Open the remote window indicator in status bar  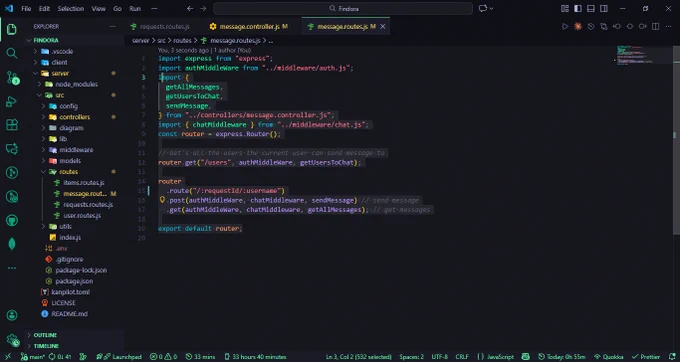(8, 357)
